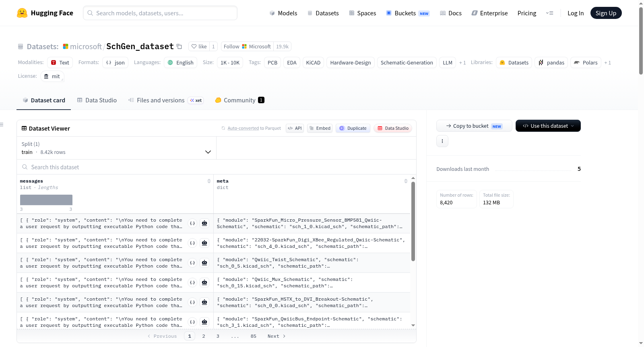Copy the dataset name SchGen_dataset to clipboard

click(x=180, y=46)
